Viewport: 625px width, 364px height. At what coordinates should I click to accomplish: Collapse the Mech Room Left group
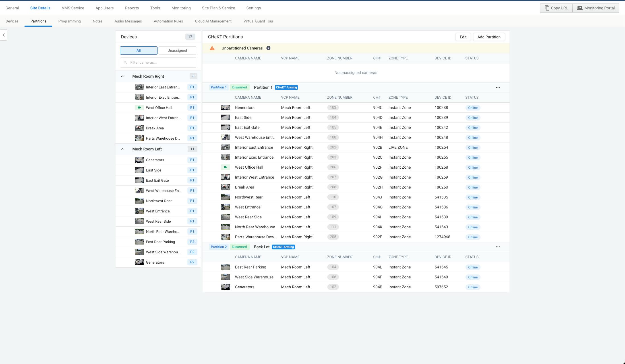tap(122, 149)
